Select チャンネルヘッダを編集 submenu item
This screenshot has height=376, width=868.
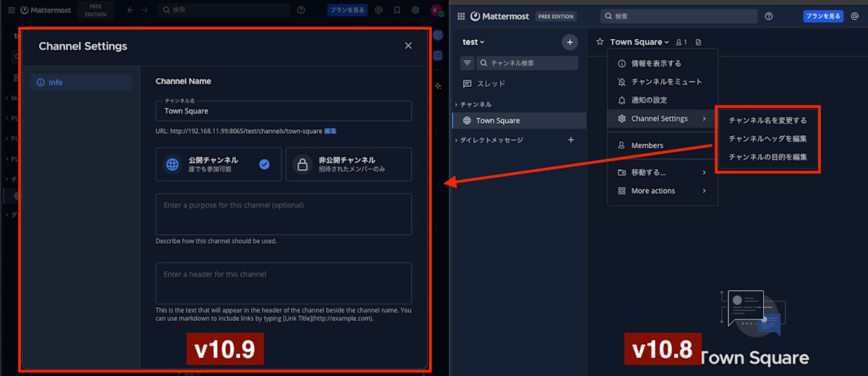(767, 138)
